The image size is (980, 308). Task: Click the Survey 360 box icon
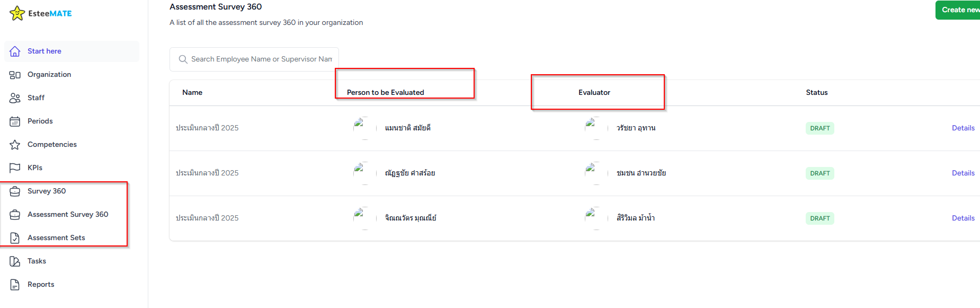tap(15, 191)
